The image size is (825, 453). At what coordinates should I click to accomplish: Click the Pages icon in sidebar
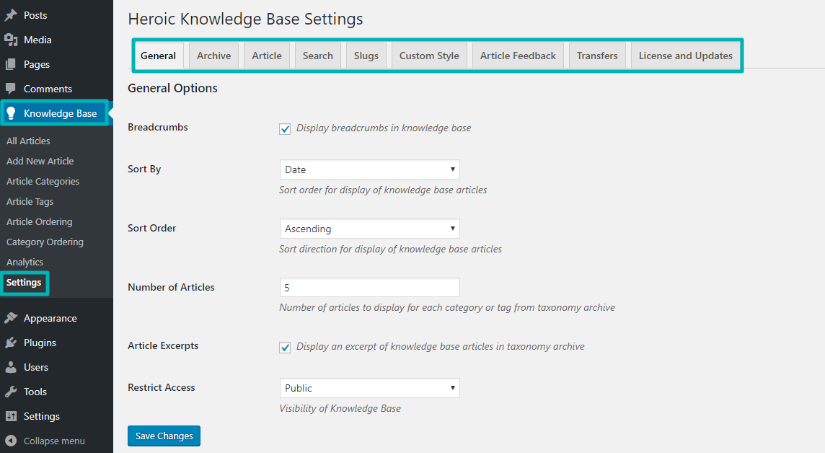[11, 65]
